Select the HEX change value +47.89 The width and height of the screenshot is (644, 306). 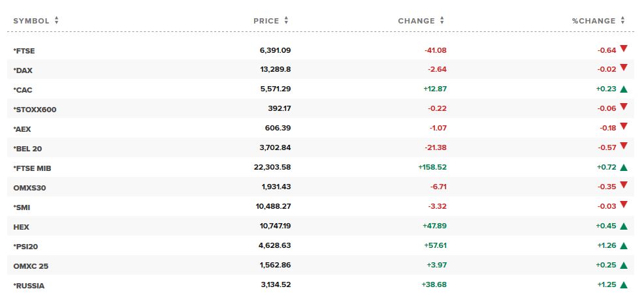434,226
